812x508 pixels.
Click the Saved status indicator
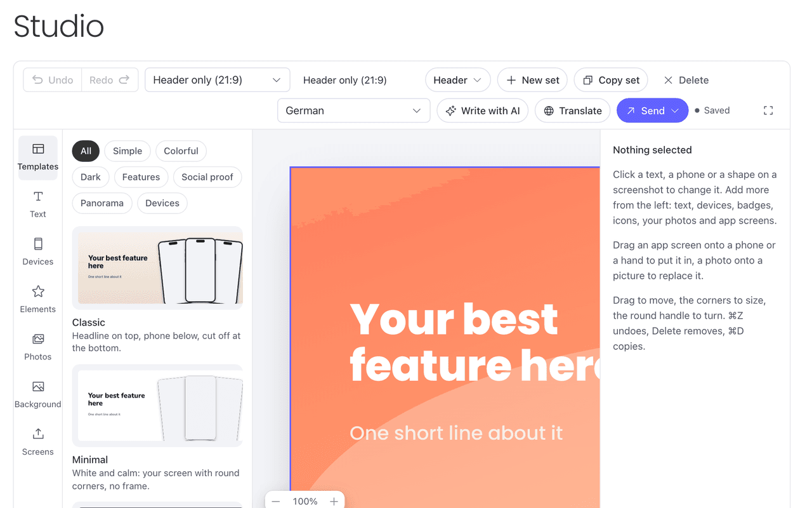[x=712, y=110]
